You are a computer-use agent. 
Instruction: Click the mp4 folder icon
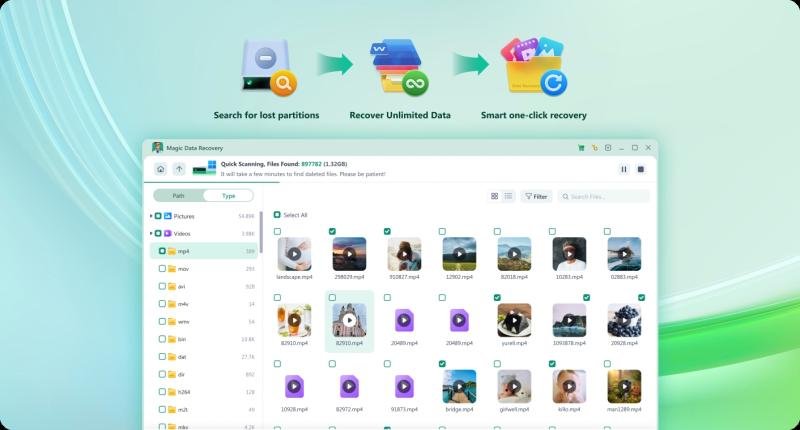[x=171, y=251]
